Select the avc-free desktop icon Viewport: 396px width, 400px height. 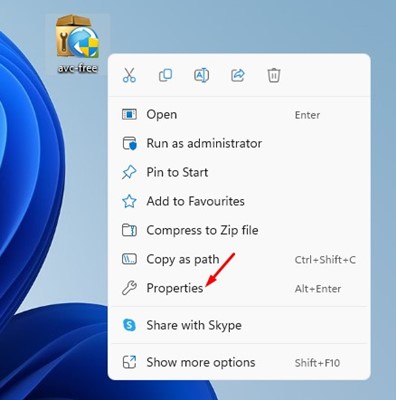(x=78, y=44)
